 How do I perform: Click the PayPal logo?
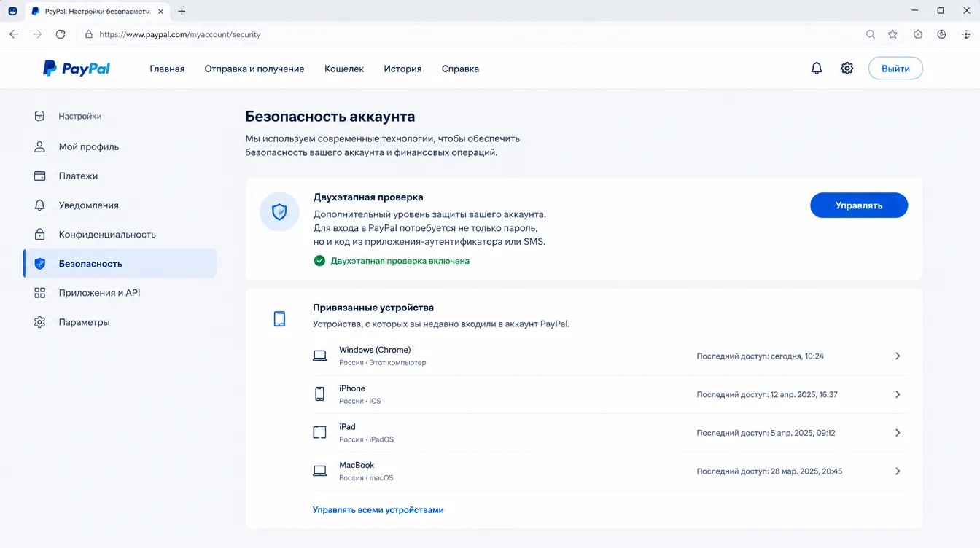click(77, 68)
